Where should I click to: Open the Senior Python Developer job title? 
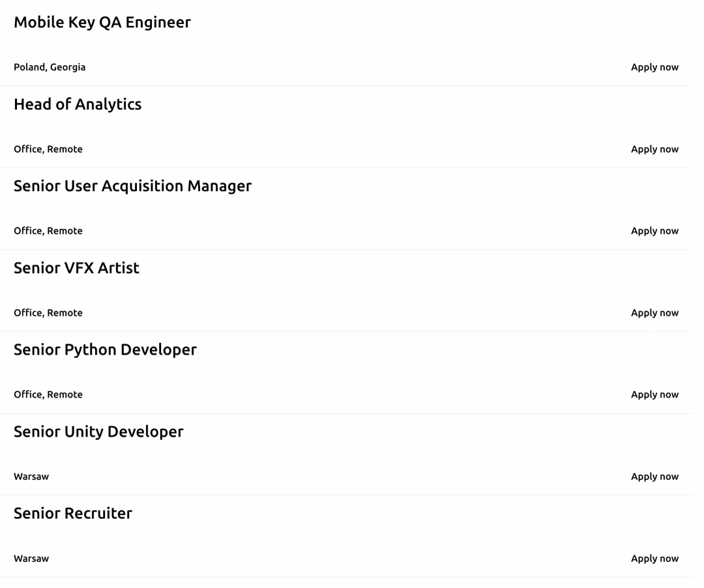[105, 350]
